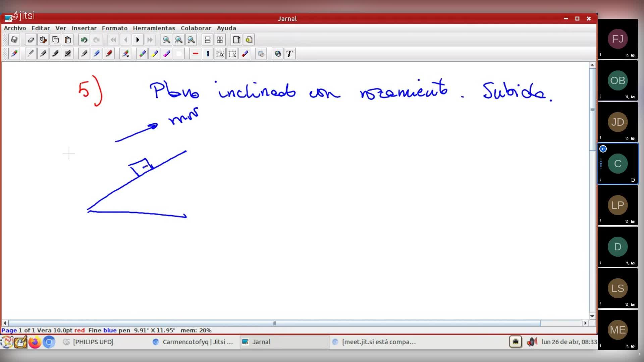This screenshot has width=644, height=362.
Task: Toggle the blue pen tool
Action: (97, 54)
